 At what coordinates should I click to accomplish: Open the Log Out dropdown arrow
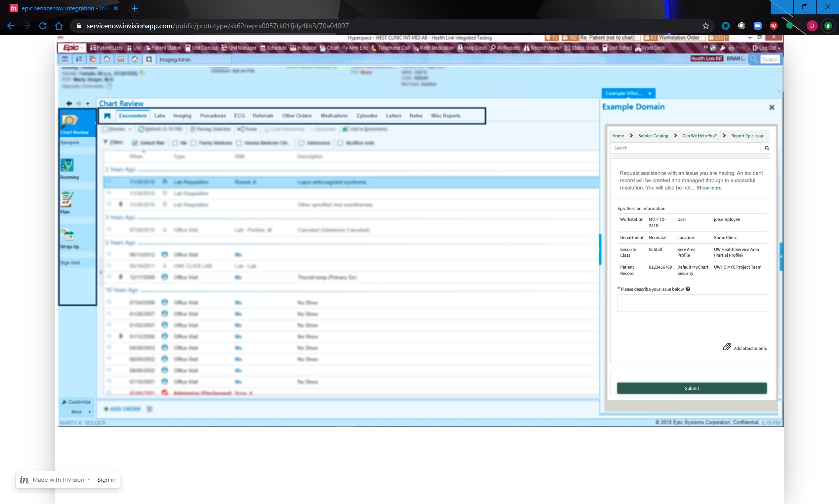(779, 48)
